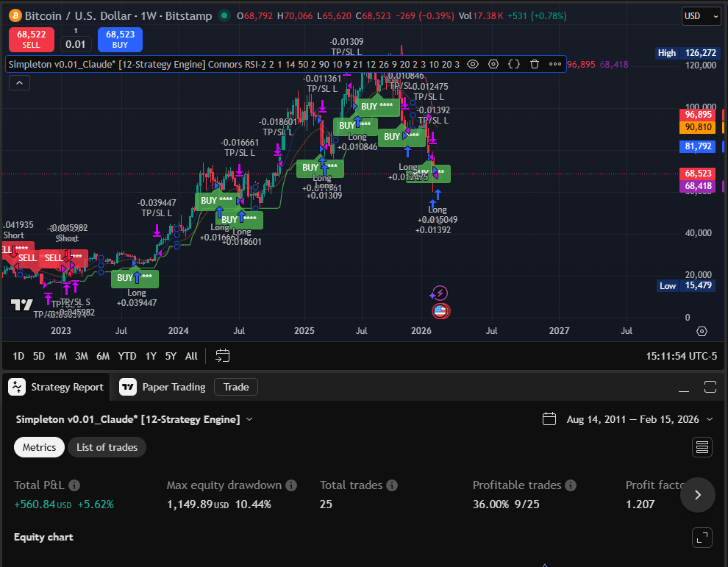The height and width of the screenshot is (567, 728).
Task: Click the blue BUY 68,523 button
Action: click(x=121, y=39)
